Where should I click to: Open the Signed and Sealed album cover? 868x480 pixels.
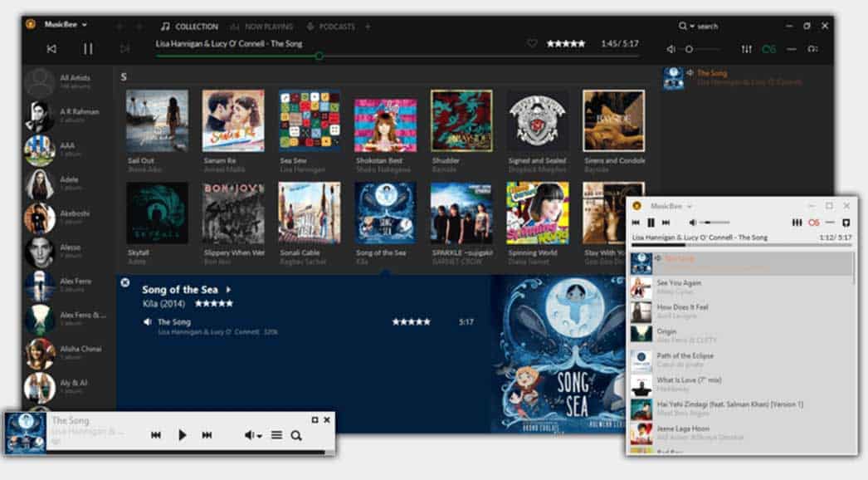pyautogui.click(x=538, y=121)
